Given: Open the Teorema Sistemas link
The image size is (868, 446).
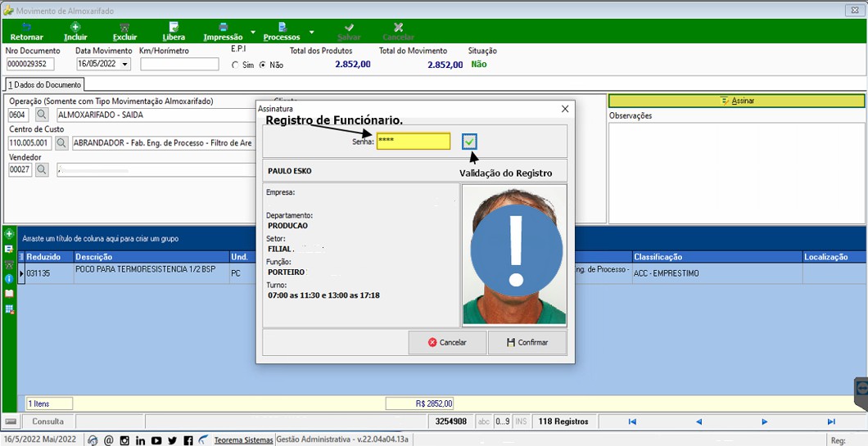Looking at the screenshot, I should click(x=243, y=440).
